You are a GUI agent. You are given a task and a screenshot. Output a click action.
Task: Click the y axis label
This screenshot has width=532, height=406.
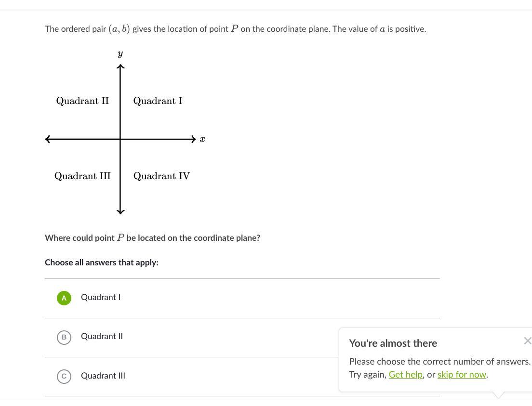click(120, 53)
